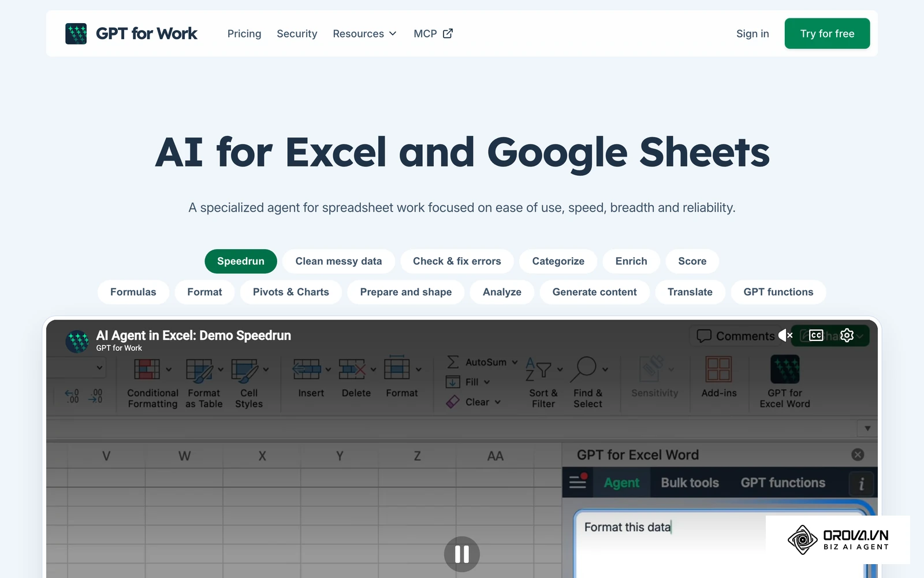Screen dimensions: 924x578
Task: Click the Sort & Filter icon
Action: (x=539, y=369)
